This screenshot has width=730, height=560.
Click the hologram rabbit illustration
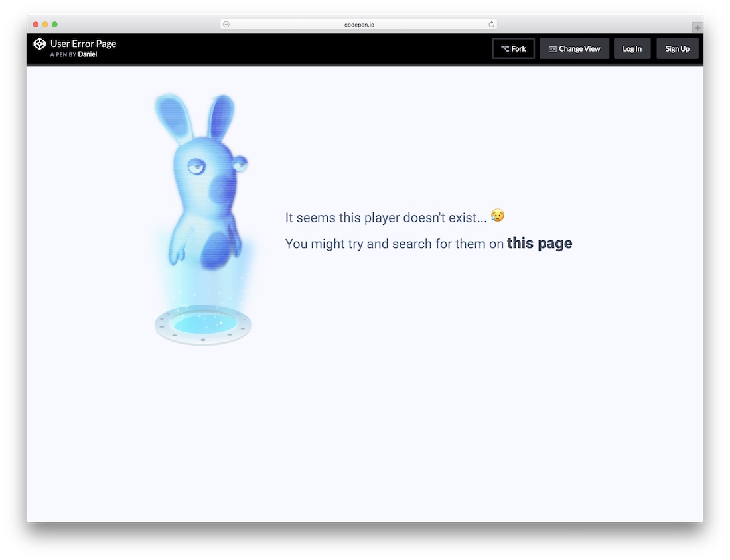pos(201,182)
